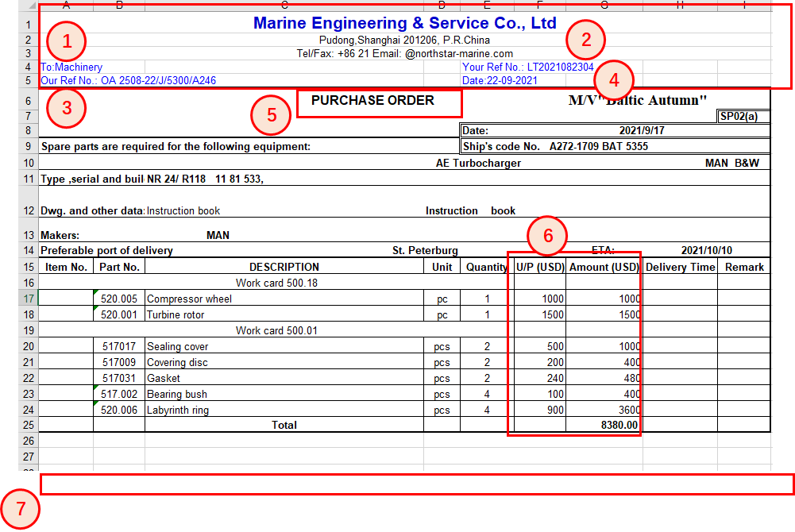Screen dimensions: 795x532
Task: Select row 25 header
Action: [x=28, y=426]
